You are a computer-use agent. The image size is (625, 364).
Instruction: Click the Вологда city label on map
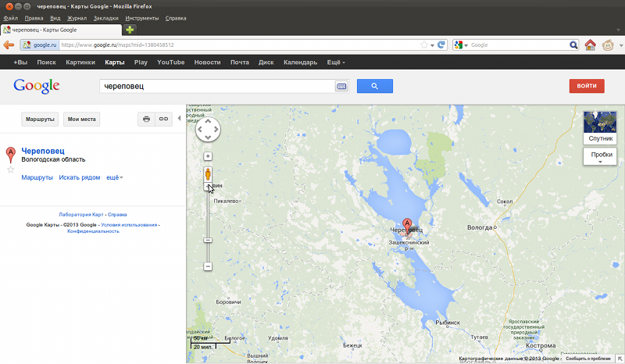pos(480,227)
